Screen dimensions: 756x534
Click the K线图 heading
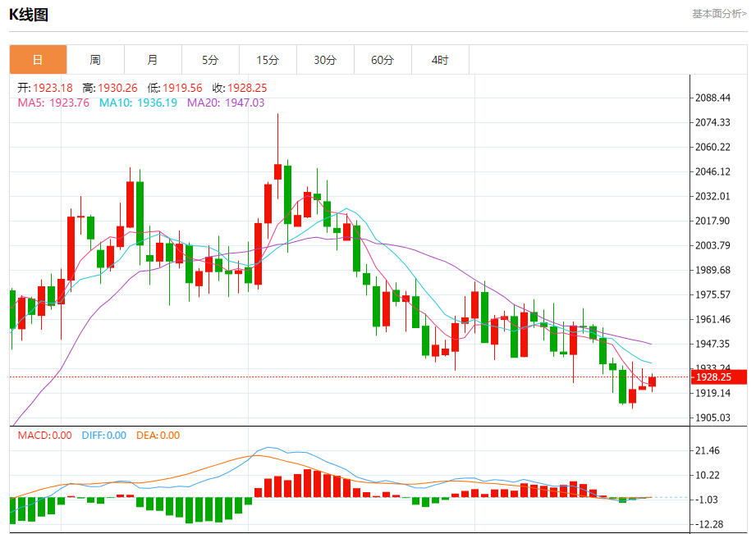point(29,15)
